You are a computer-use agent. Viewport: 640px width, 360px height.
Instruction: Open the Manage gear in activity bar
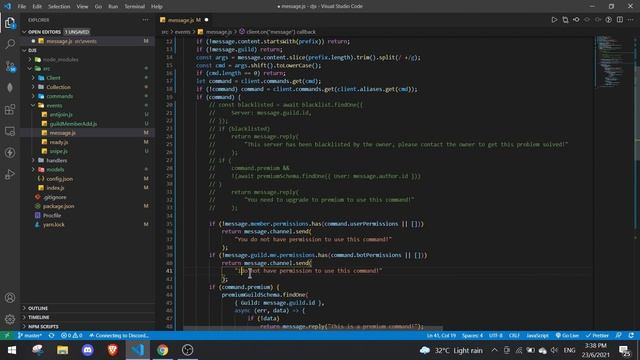click(x=10, y=319)
